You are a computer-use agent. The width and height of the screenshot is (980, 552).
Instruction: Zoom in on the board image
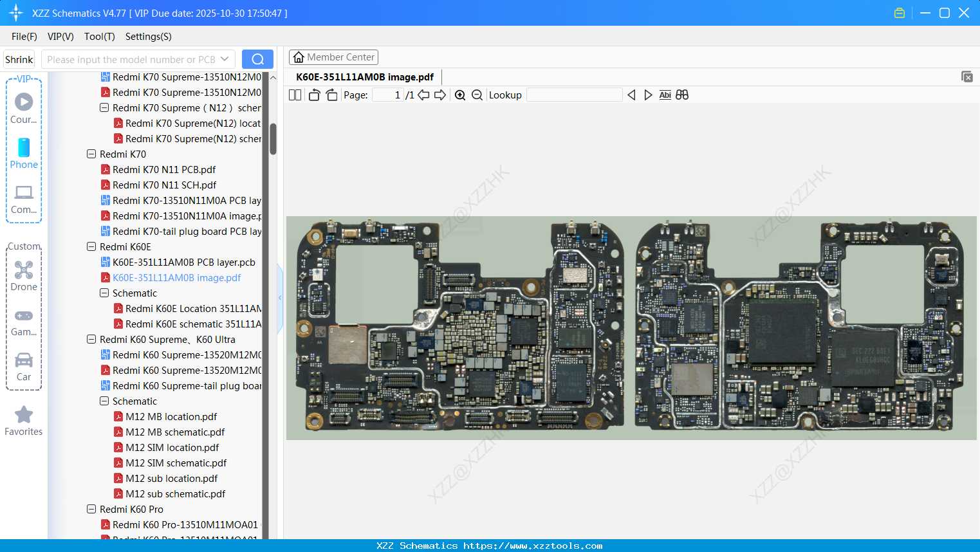(x=460, y=95)
